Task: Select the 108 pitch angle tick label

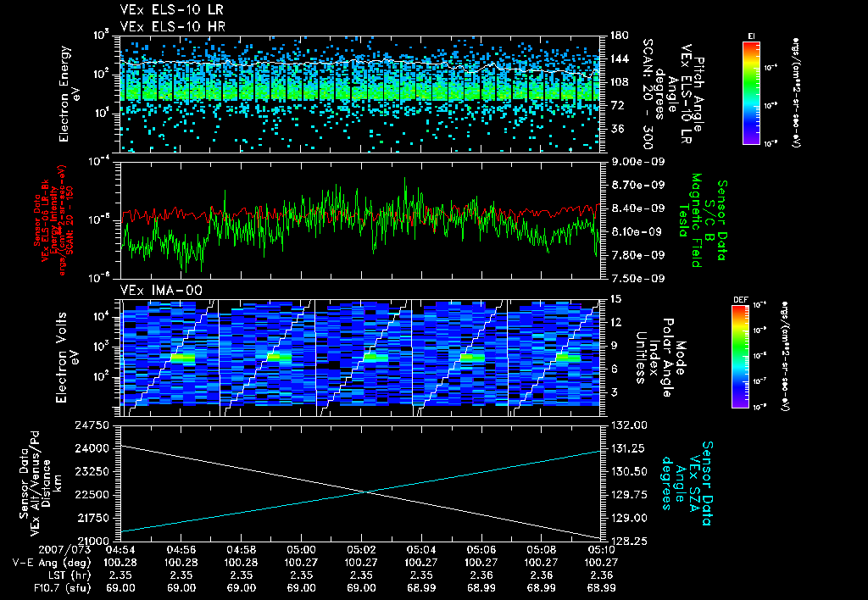Action: tap(620, 82)
